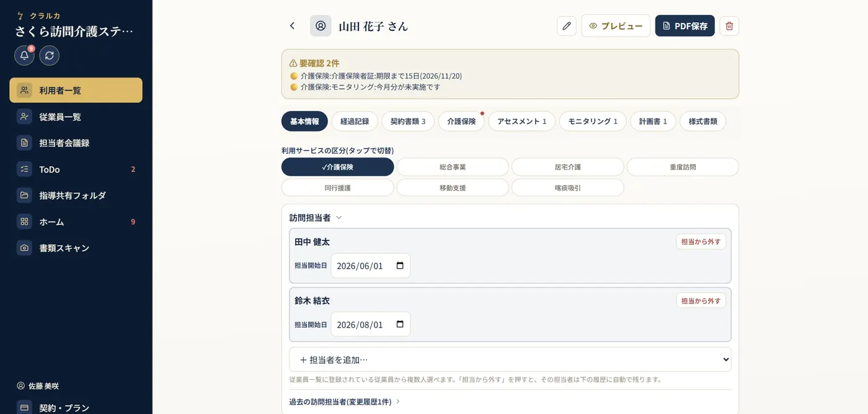Open ToDo in the sidebar

coord(76,169)
